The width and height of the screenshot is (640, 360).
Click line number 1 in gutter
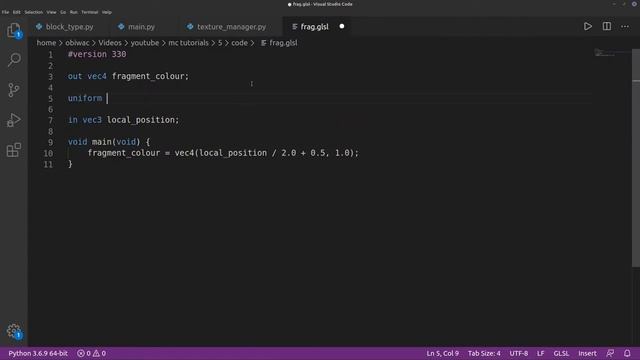51,55
